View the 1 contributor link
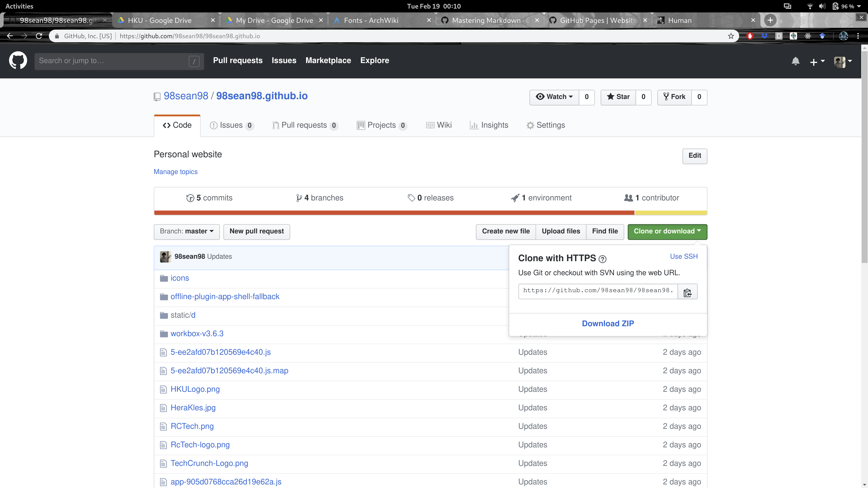Image resolution: width=868 pixels, height=488 pixels. coord(652,198)
